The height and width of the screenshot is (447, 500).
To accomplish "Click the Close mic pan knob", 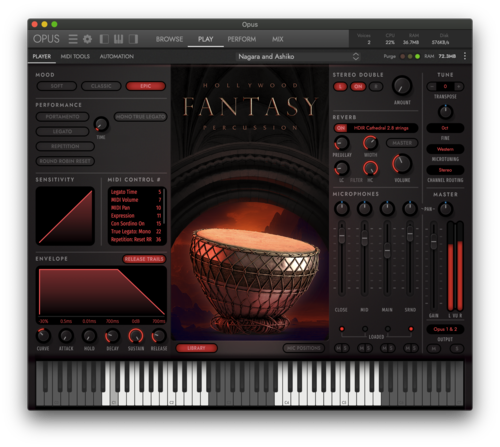I will [342, 209].
